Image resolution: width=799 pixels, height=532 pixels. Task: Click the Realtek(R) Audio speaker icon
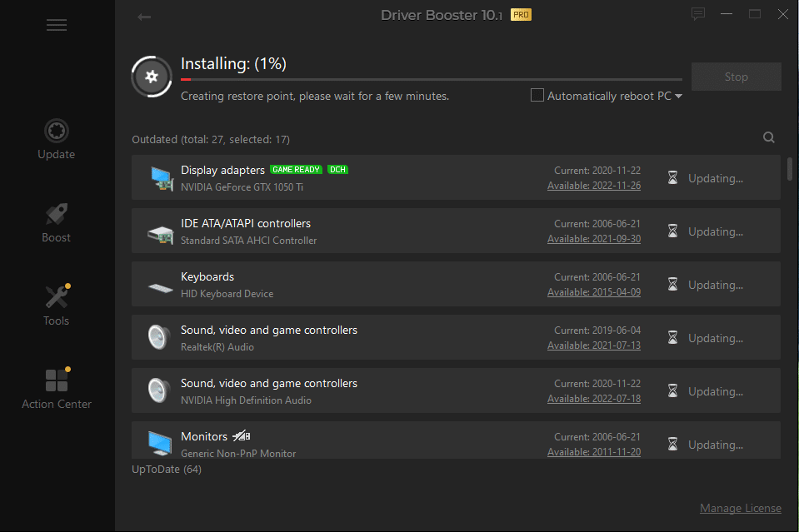tap(158, 337)
